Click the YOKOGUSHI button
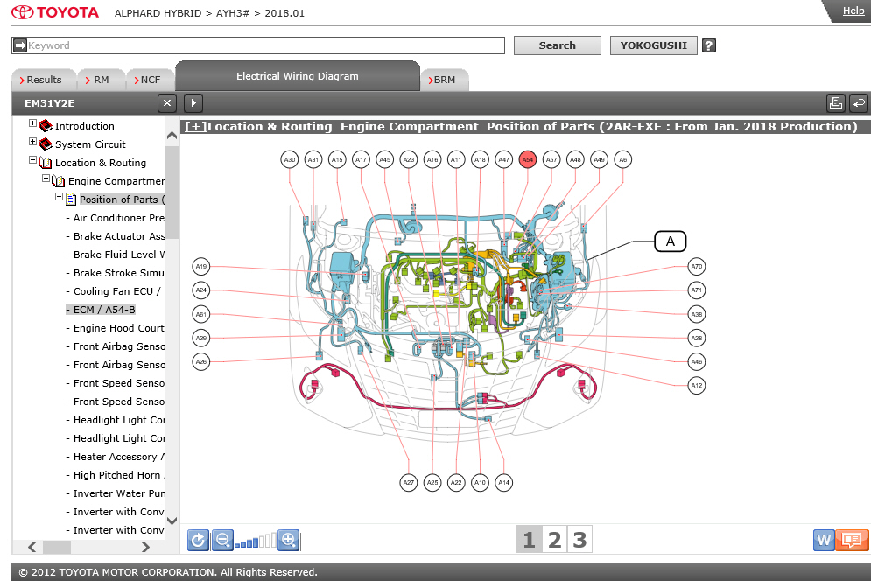 [x=653, y=45]
